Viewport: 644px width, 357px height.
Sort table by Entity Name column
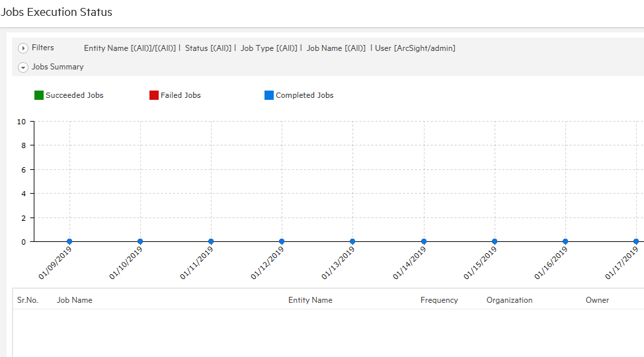click(x=310, y=300)
